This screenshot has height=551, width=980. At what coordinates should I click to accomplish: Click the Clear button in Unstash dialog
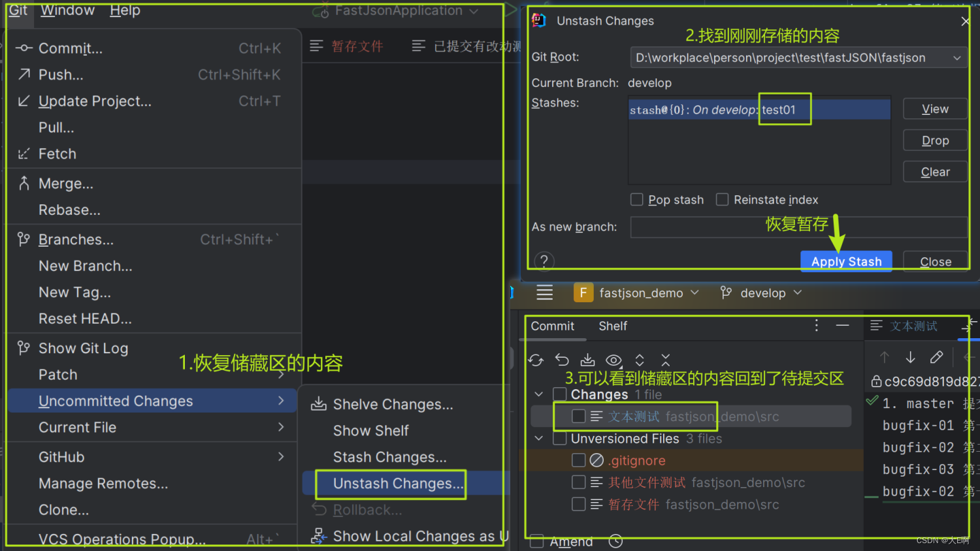(x=935, y=172)
